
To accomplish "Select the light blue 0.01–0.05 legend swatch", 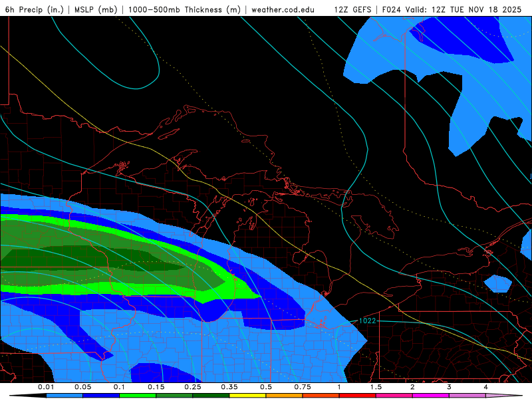I will [65, 396].
